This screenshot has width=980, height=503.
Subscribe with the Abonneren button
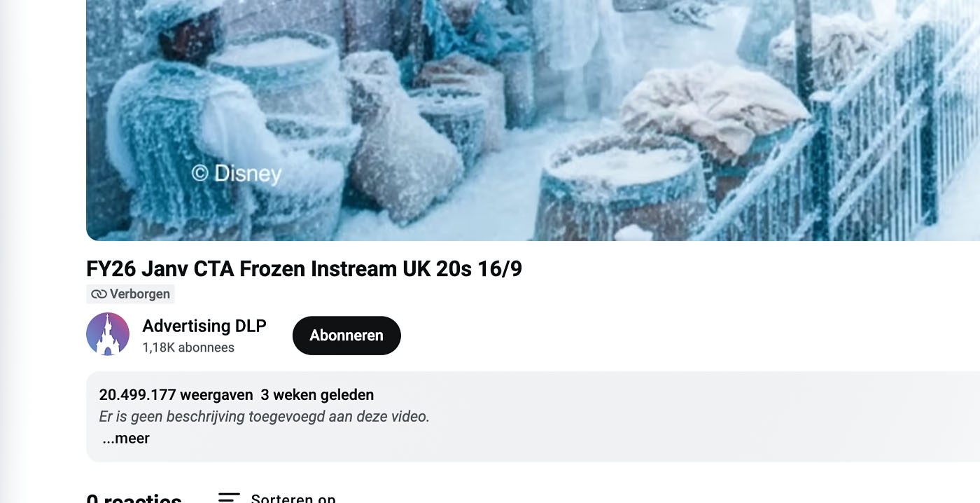click(x=346, y=336)
